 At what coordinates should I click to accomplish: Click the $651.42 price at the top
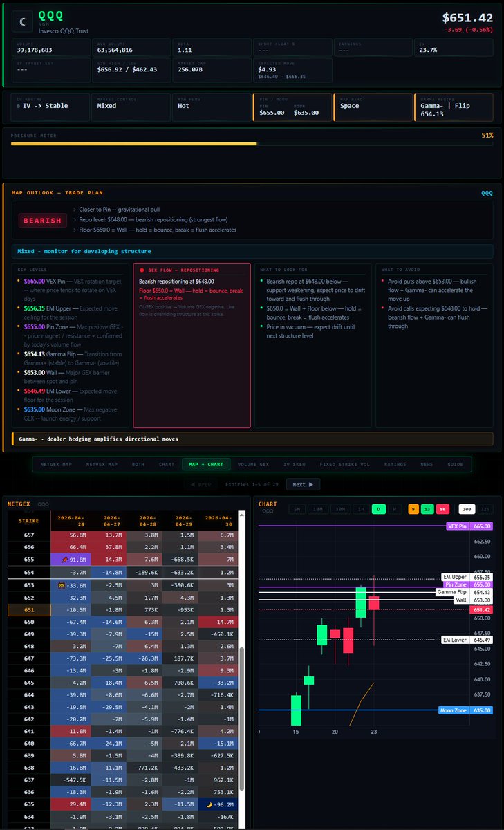coord(467,18)
